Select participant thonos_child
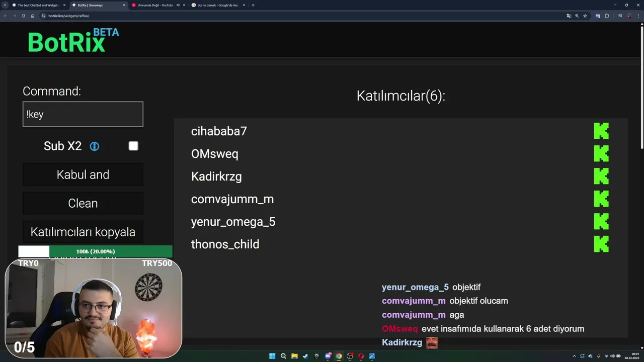This screenshot has width=644, height=362. [225, 244]
